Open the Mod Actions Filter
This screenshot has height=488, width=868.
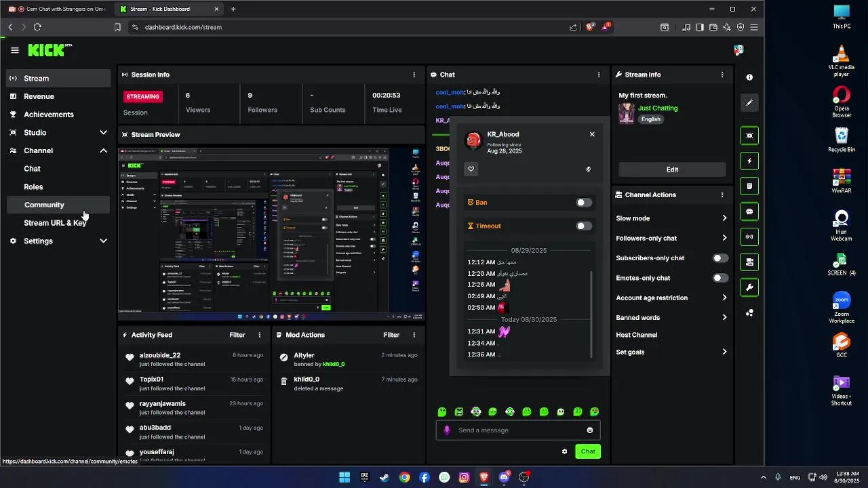tap(392, 335)
